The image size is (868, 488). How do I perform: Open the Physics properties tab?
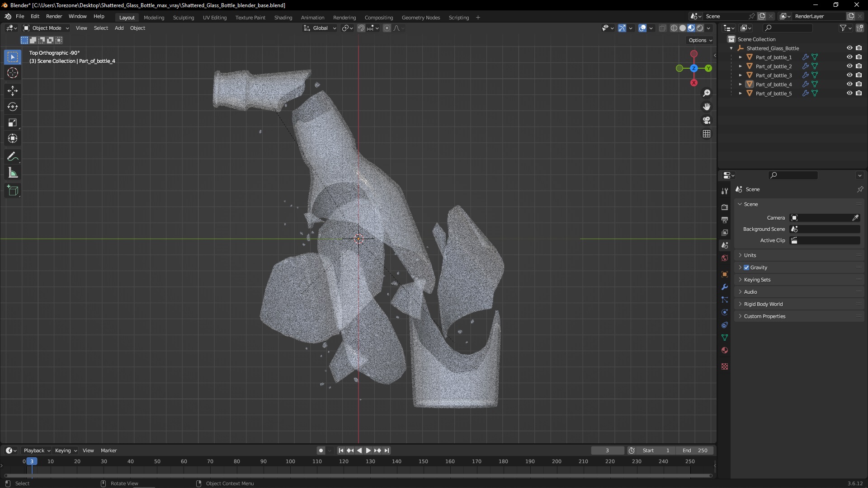coord(725,312)
